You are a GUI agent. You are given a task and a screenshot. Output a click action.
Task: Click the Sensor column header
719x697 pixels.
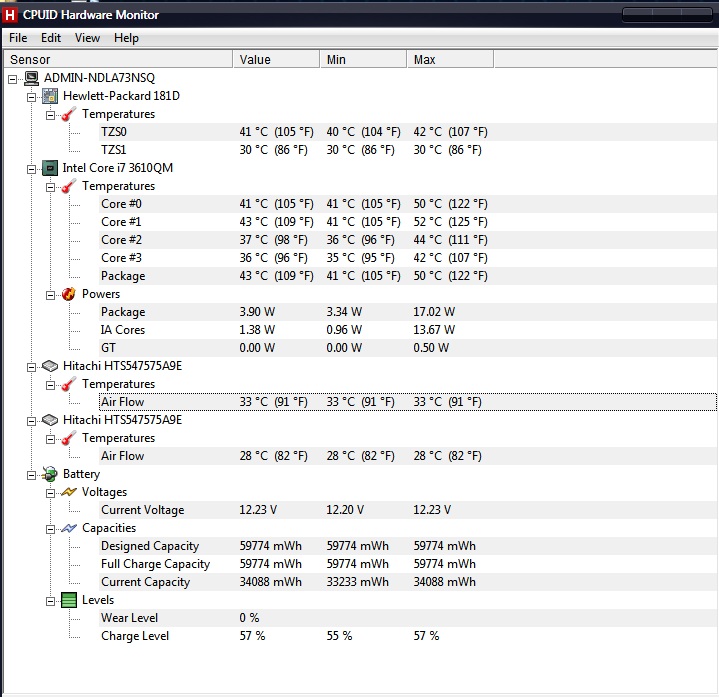coord(118,60)
